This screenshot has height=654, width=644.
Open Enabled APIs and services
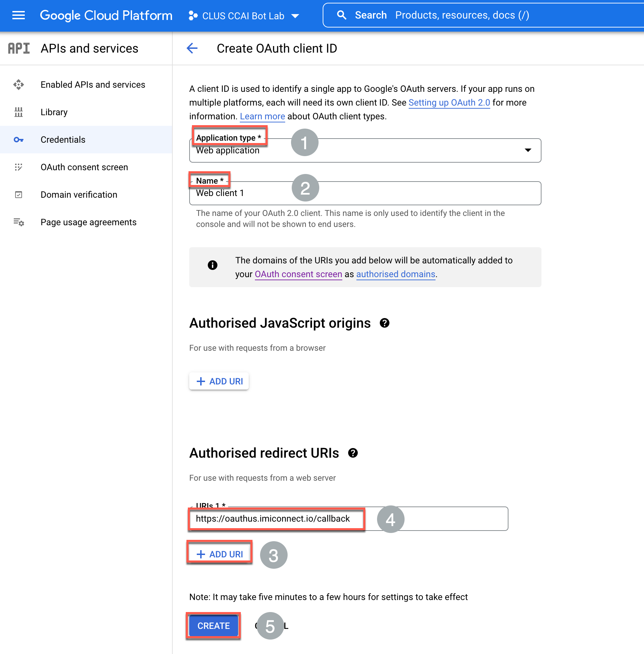(x=86, y=85)
